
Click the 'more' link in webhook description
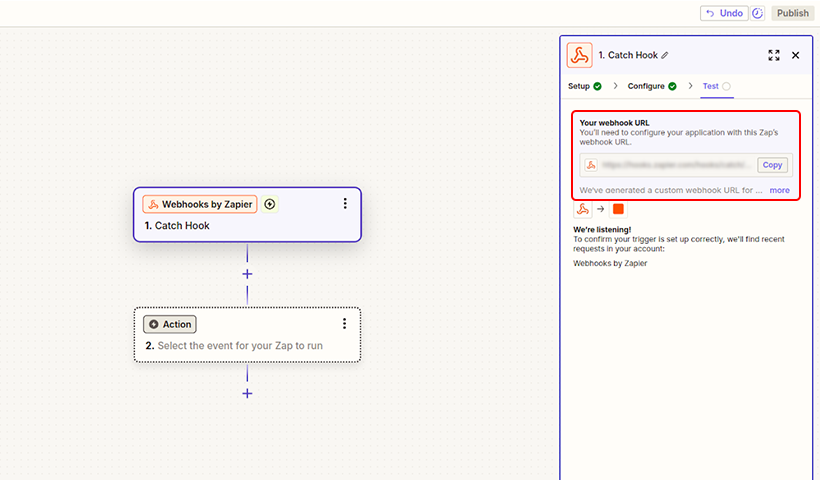tap(779, 190)
